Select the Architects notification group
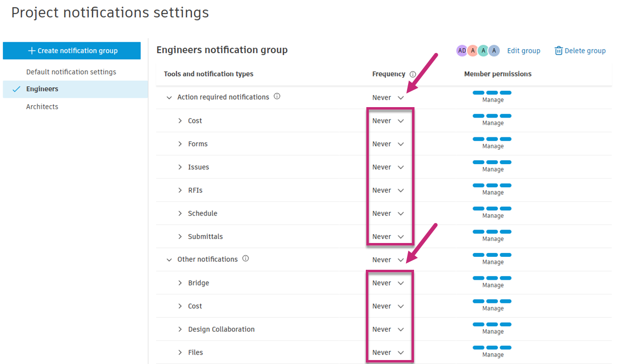The height and width of the screenshot is (364, 620). coord(42,107)
